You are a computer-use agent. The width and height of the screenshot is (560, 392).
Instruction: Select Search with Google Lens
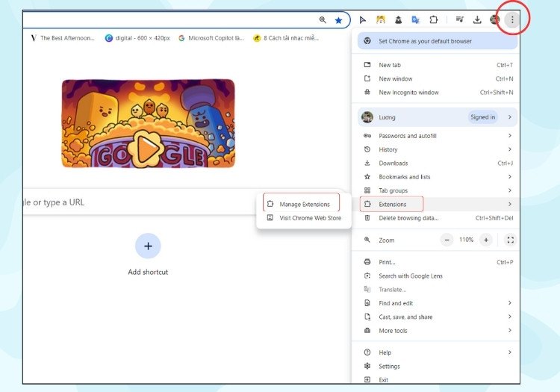click(x=437, y=276)
